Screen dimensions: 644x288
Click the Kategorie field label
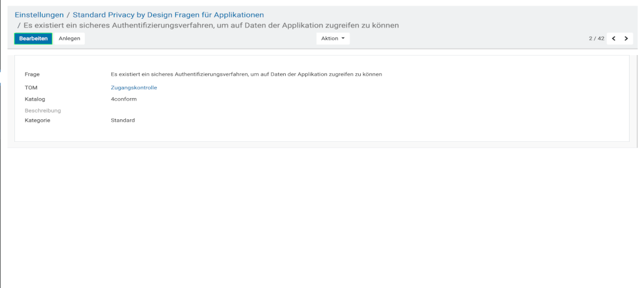click(37, 120)
